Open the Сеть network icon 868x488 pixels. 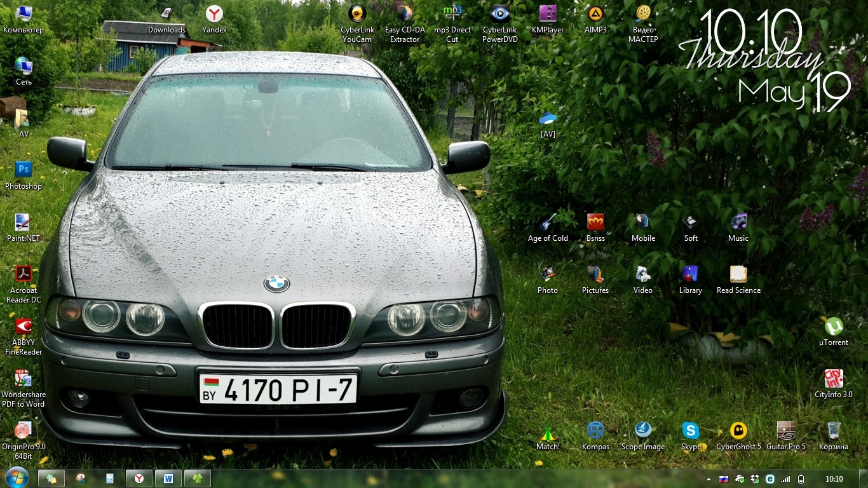[24, 71]
